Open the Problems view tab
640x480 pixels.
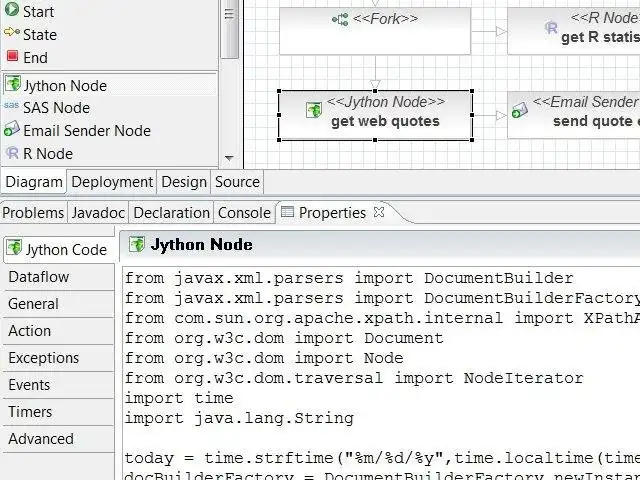tap(33, 213)
